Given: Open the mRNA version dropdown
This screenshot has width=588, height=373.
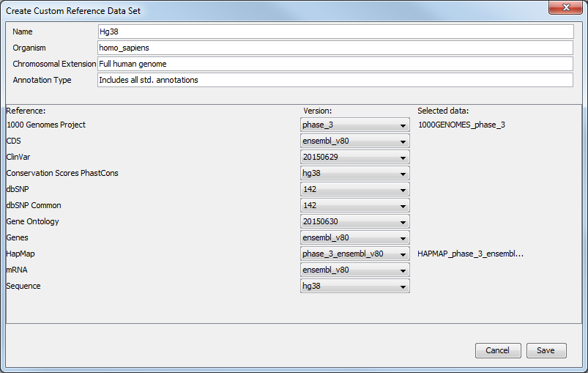Looking at the screenshot, I should (354, 270).
